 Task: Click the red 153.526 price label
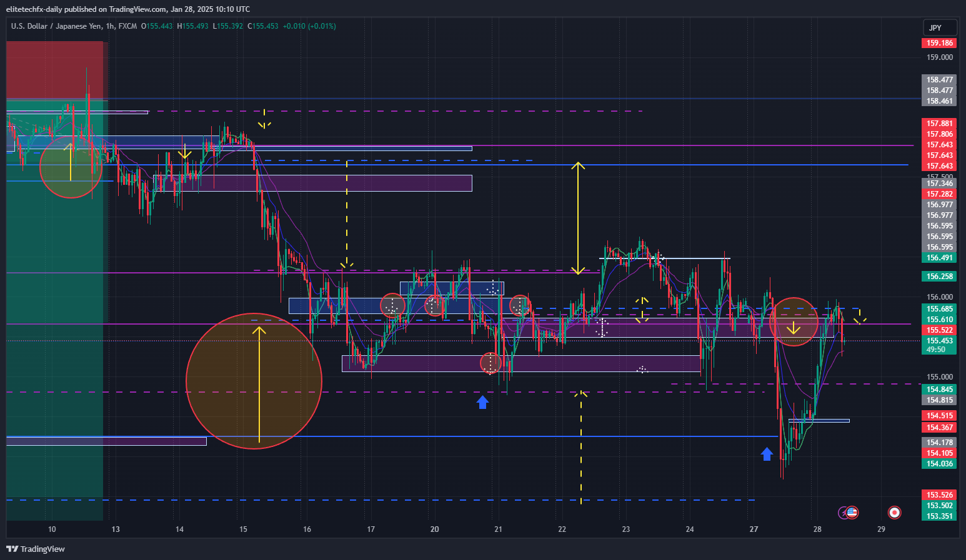click(939, 495)
